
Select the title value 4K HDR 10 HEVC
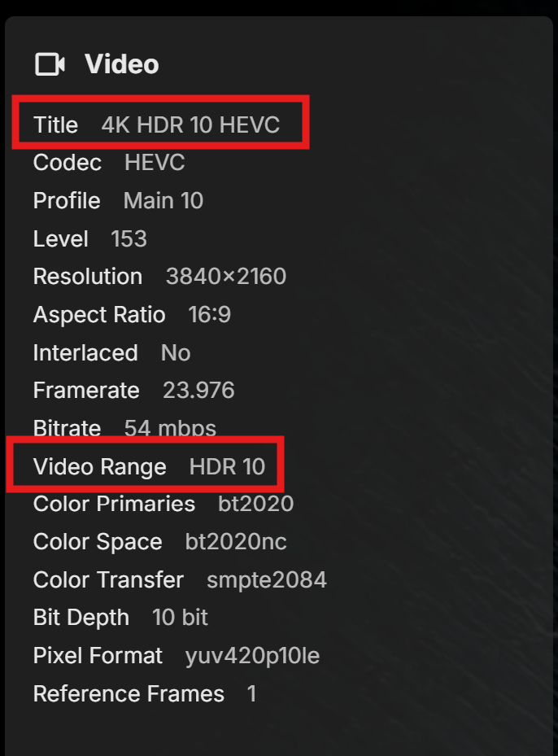190,125
